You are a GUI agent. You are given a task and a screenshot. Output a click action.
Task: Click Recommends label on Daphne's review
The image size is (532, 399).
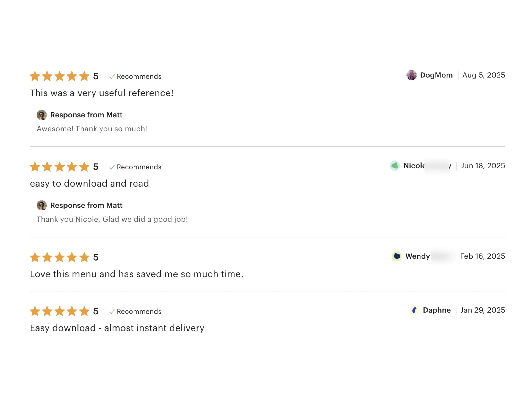[139, 311]
